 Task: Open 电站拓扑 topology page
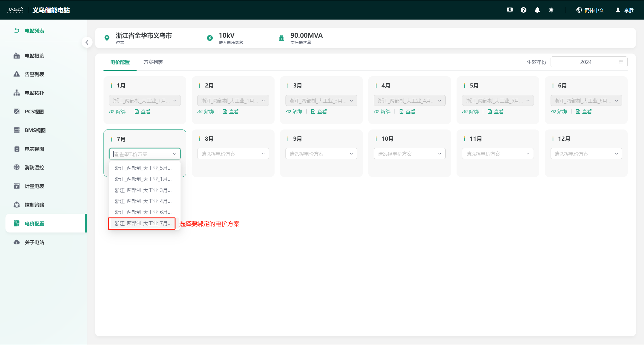click(x=34, y=93)
